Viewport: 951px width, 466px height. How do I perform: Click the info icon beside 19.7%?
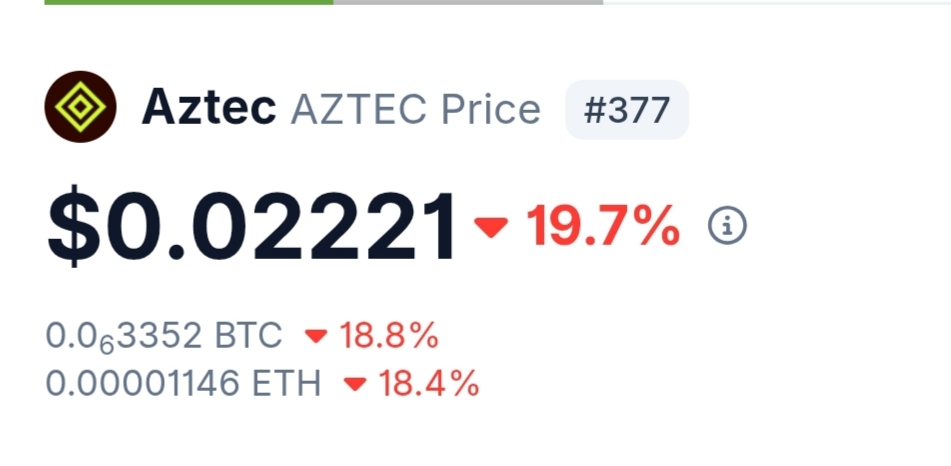click(727, 227)
